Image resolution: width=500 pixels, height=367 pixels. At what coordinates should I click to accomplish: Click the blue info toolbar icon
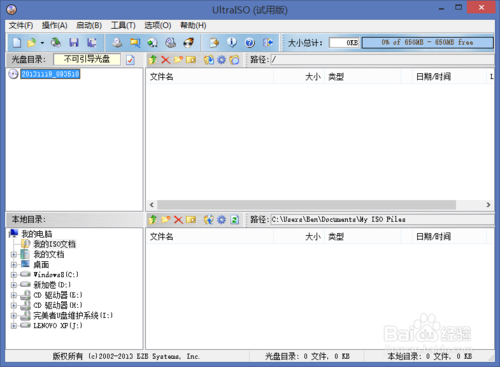[x=232, y=42]
